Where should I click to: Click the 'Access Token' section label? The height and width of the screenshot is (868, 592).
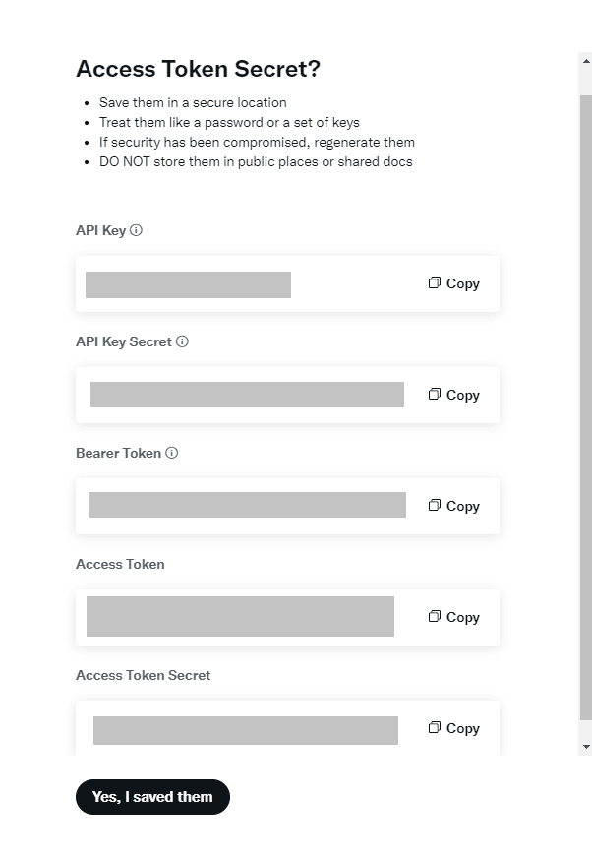pos(120,564)
